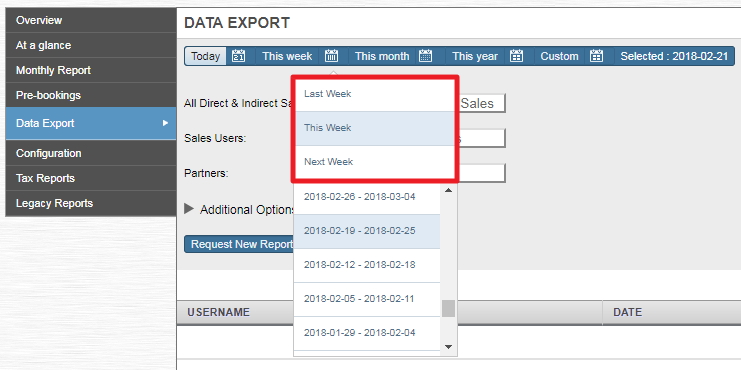This screenshot has height=370, width=741.
Task: Expand the Data Export submenu arrow
Action: pyautogui.click(x=165, y=123)
